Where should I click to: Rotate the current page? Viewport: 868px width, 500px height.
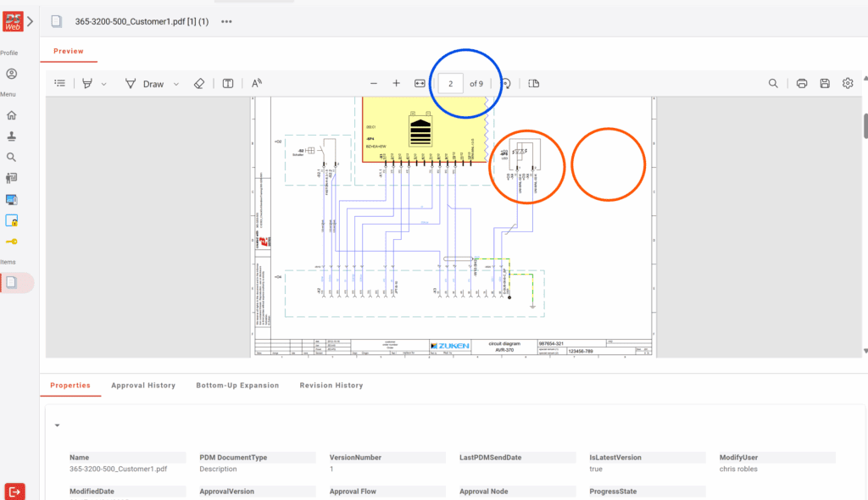pyautogui.click(x=504, y=83)
